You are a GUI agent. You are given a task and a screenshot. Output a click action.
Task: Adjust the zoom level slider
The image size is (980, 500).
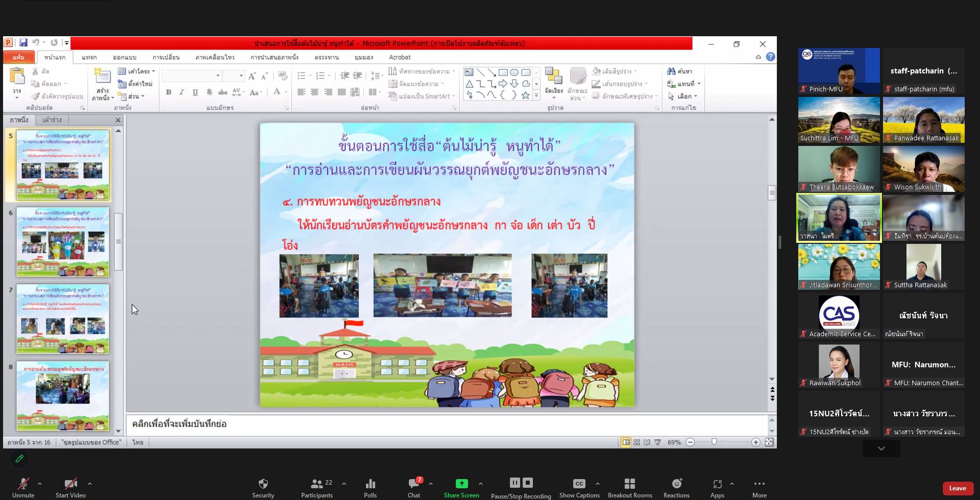[x=714, y=442]
